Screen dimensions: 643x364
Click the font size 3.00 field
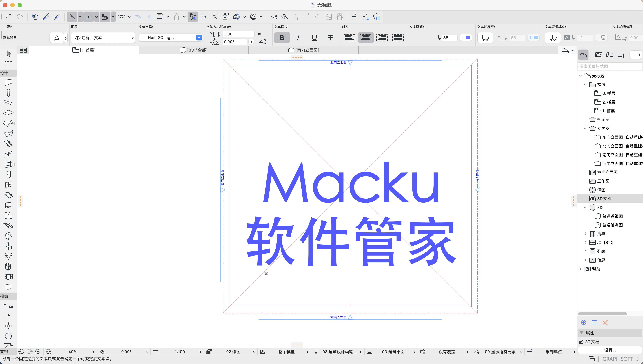click(x=238, y=34)
